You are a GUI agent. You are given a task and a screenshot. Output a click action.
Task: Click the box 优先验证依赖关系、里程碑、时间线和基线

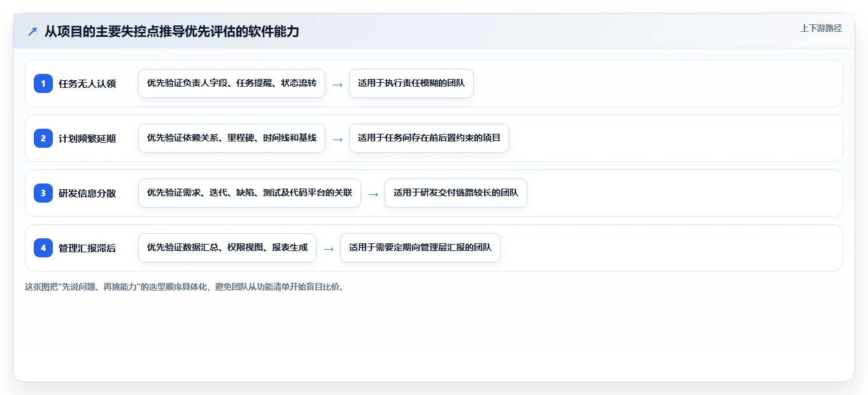tap(232, 138)
